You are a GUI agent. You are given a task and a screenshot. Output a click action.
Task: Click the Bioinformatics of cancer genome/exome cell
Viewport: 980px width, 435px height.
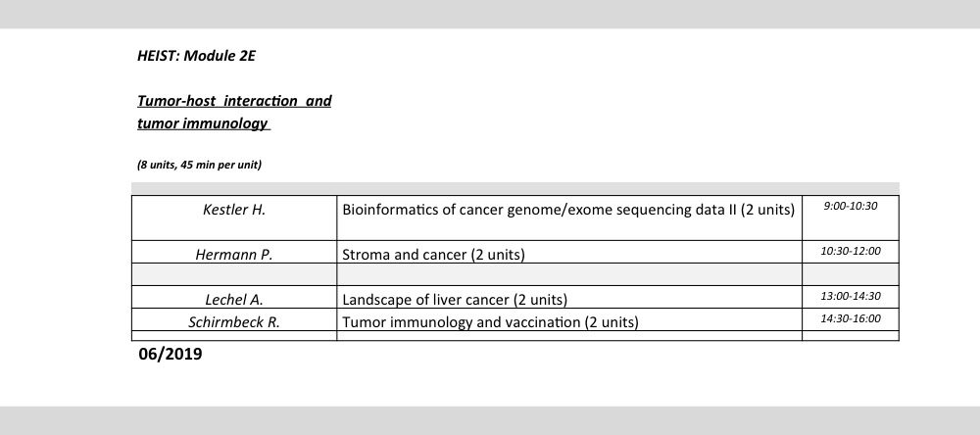click(x=567, y=210)
